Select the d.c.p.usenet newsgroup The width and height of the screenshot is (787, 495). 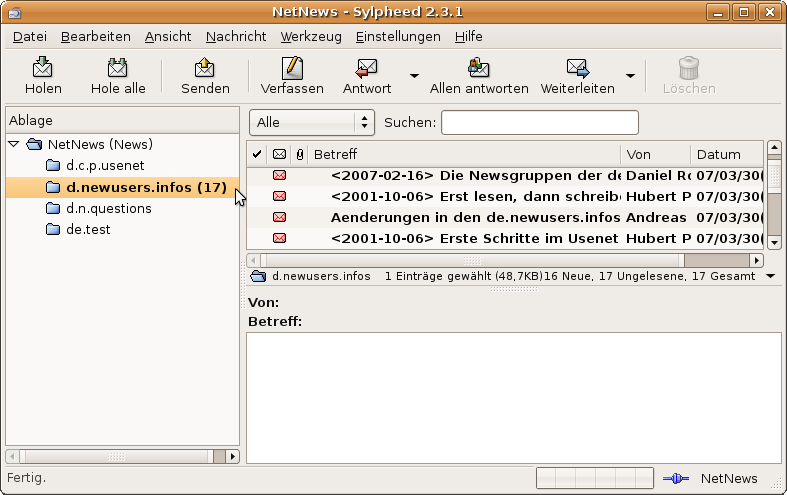pyautogui.click(x=105, y=166)
